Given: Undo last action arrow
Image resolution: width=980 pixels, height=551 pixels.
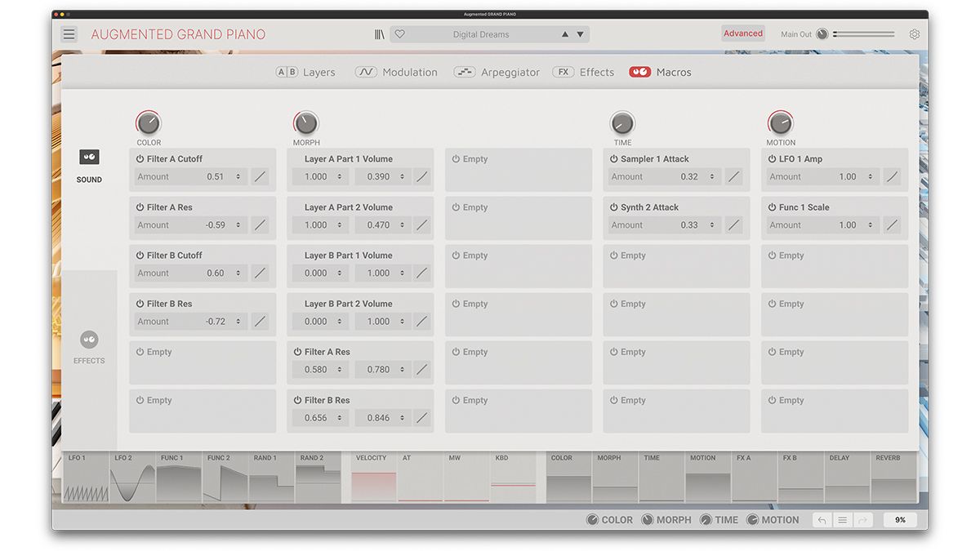Looking at the screenshot, I should point(822,520).
